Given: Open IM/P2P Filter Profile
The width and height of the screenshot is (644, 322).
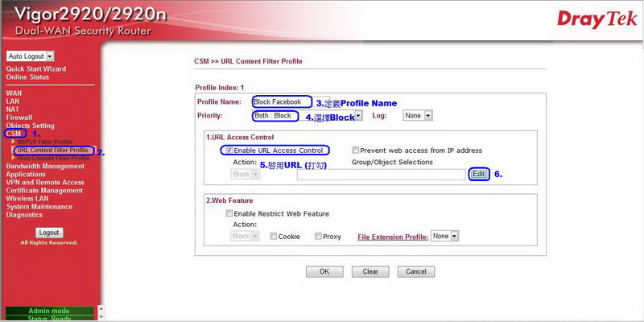Looking at the screenshot, I should 44,142.
